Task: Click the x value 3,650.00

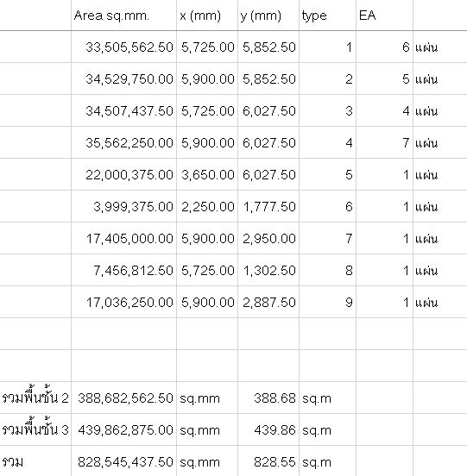Action: 207,174
